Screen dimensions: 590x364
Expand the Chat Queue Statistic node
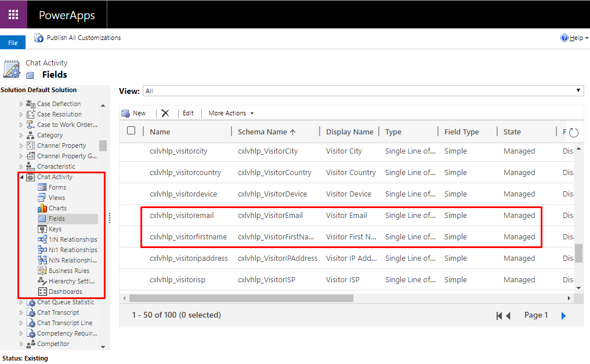pos(21,302)
